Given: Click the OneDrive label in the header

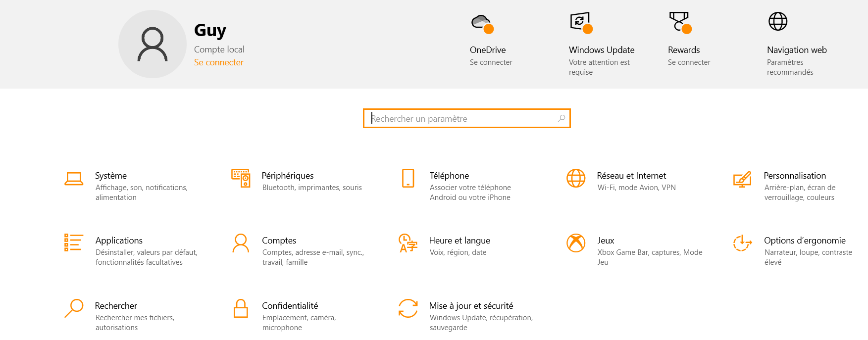Looking at the screenshot, I should click(x=488, y=50).
